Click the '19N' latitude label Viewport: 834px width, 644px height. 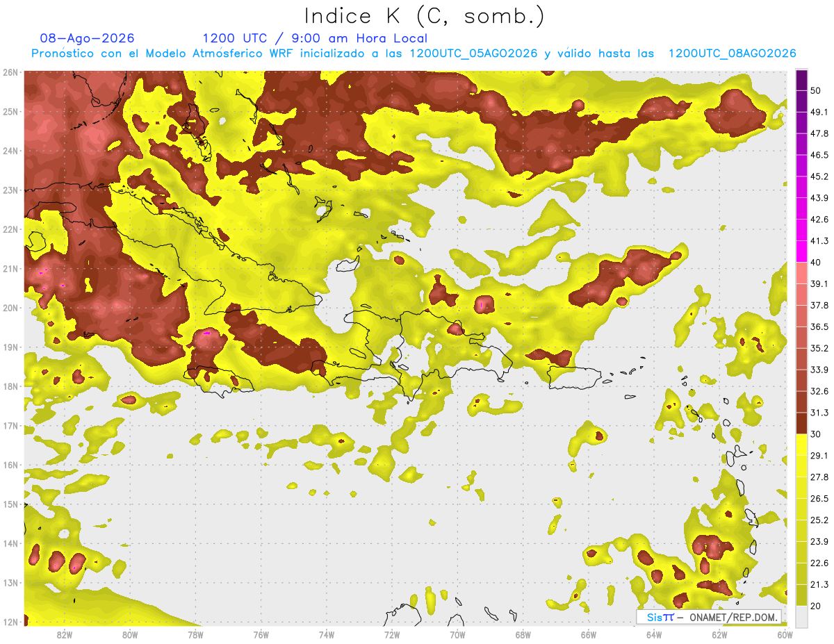[x=10, y=347]
